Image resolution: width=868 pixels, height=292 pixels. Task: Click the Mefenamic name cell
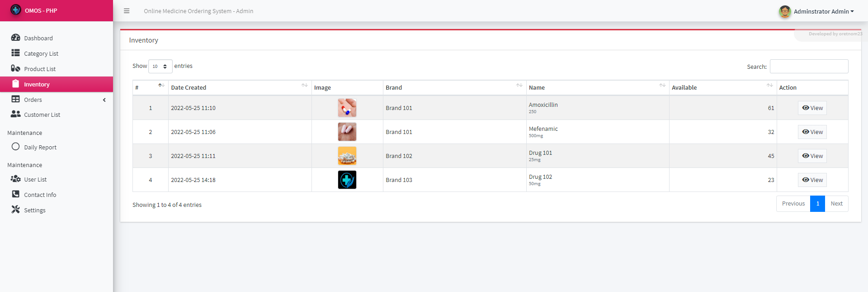click(598, 132)
